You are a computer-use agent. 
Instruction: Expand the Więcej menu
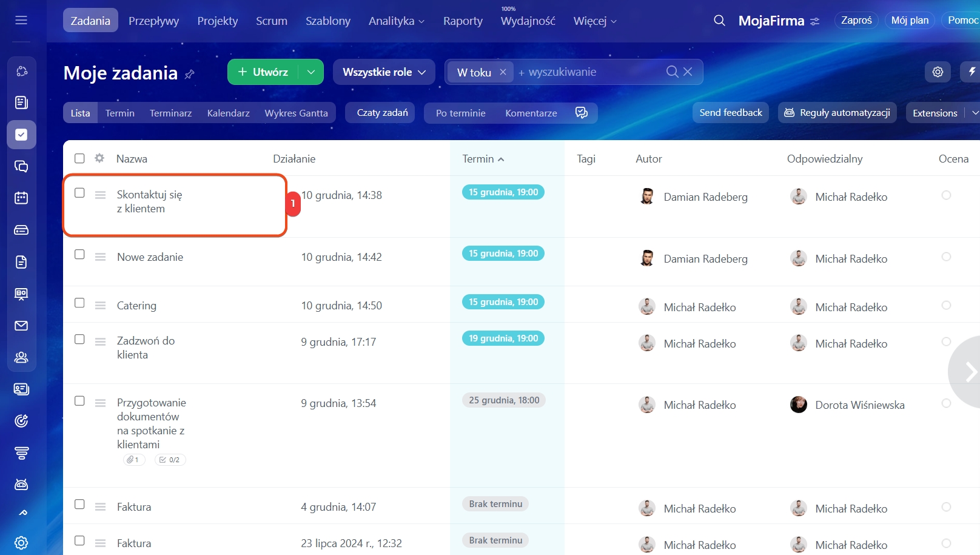pos(594,21)
